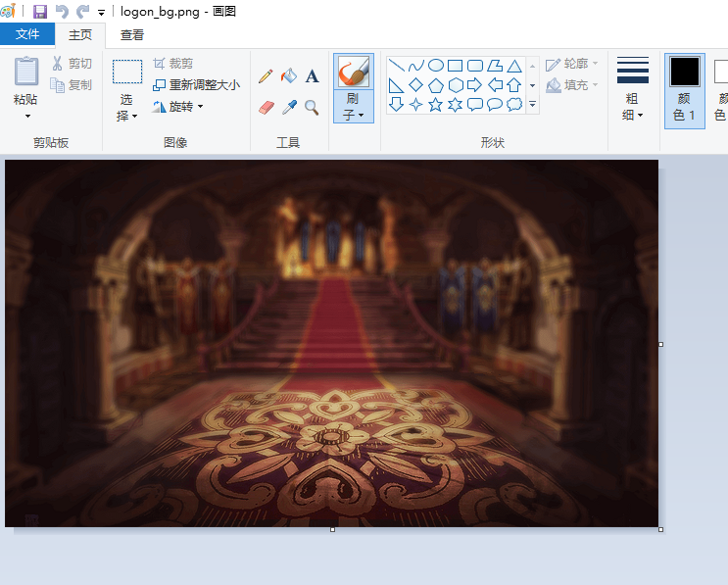Open the 文件 file menu
The image size is (728, 585).
point(27,34)
